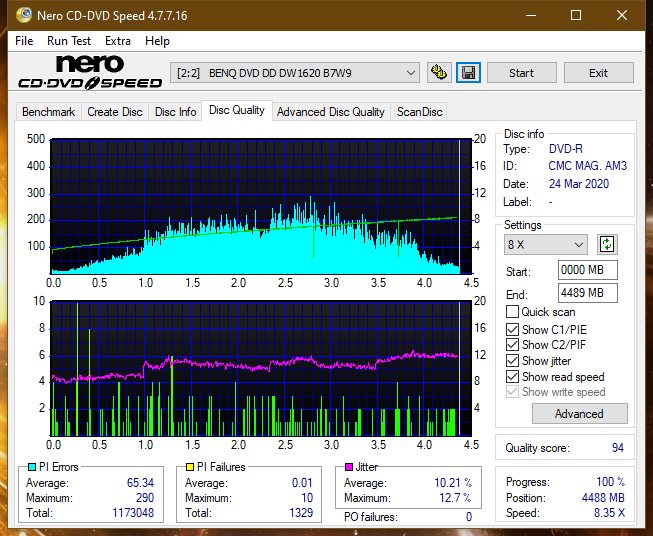Click the Nero CD-DVD Speed logo
The width and height of the screenshot is (653, 536).
click(x=90, y=72)
